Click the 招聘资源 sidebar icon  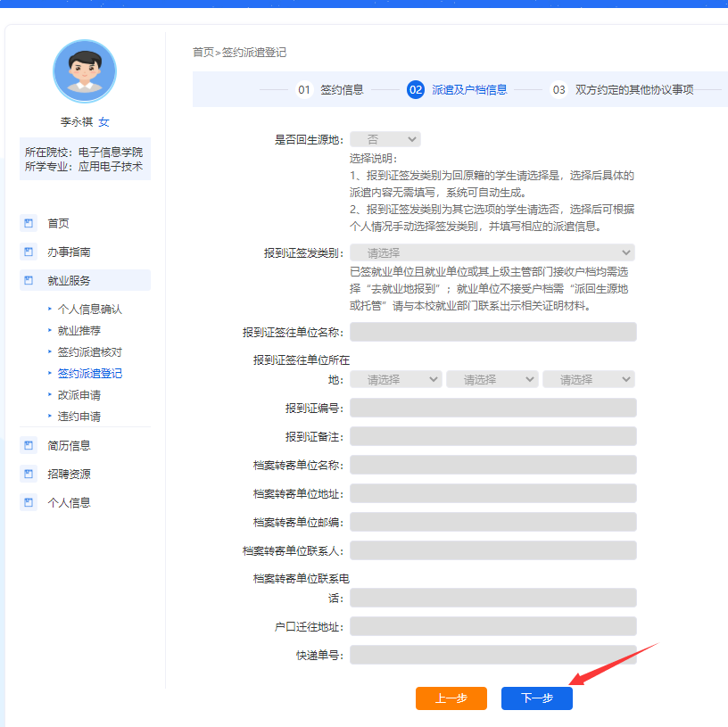click(x=29, y=474)
